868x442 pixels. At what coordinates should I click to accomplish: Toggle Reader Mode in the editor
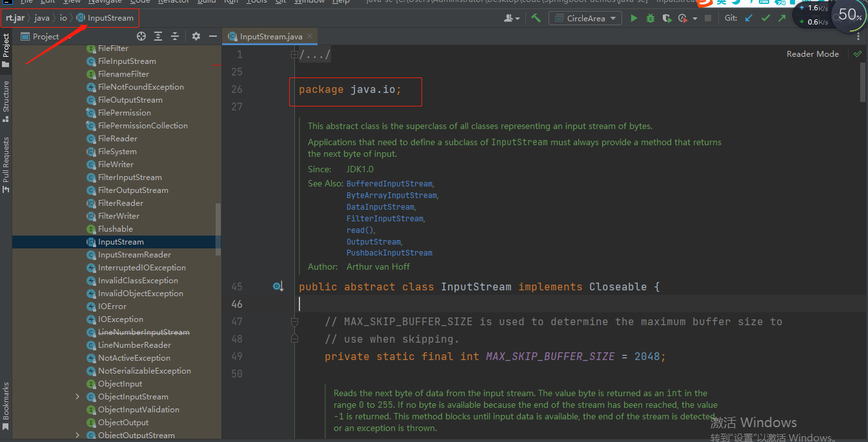click(x=812, y=54)
